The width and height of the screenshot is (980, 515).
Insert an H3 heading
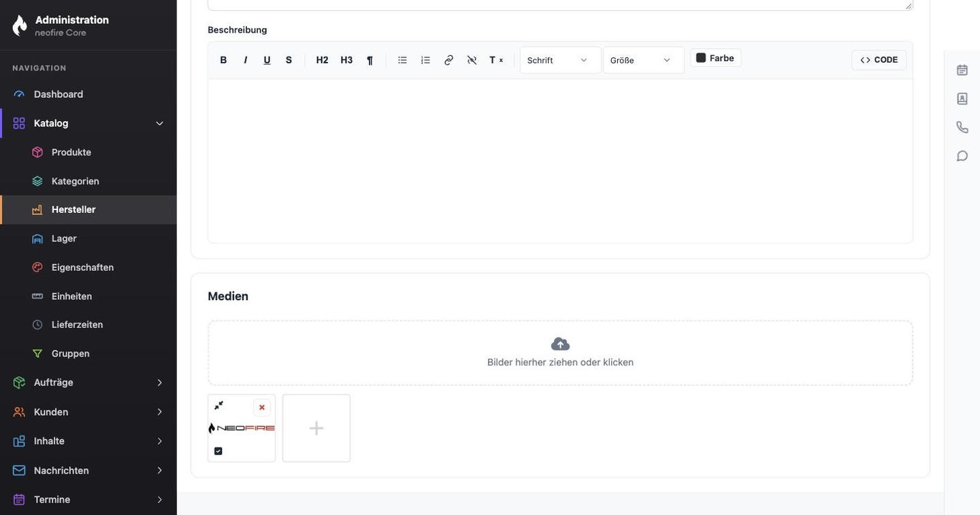point(346,60)
